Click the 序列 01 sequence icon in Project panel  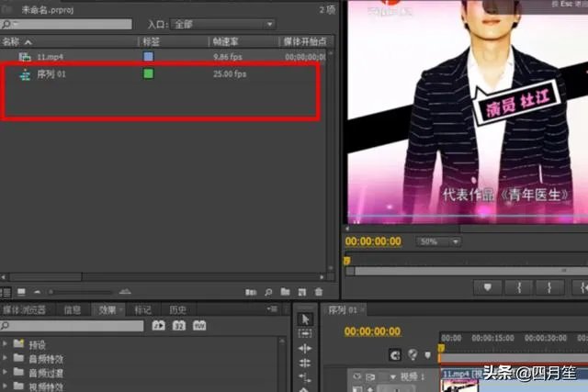pos(25,74)
